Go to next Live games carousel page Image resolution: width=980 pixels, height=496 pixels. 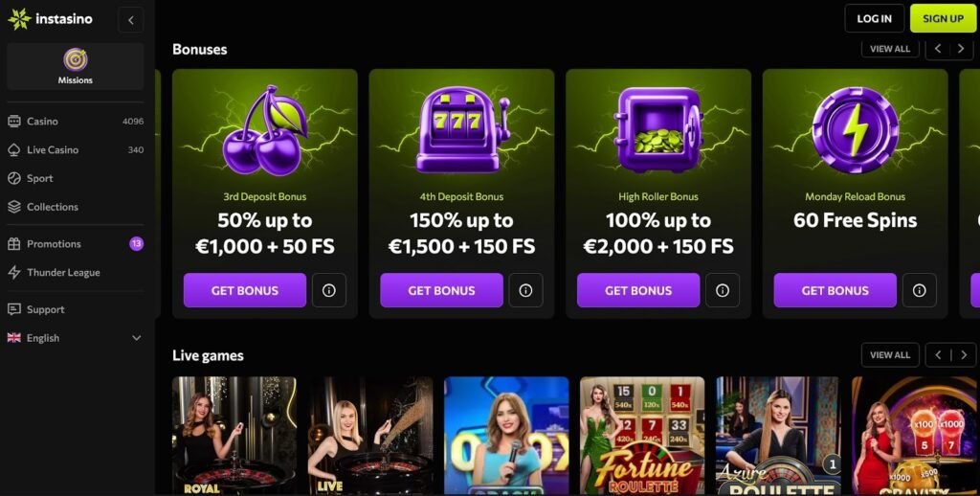(964, 354)
